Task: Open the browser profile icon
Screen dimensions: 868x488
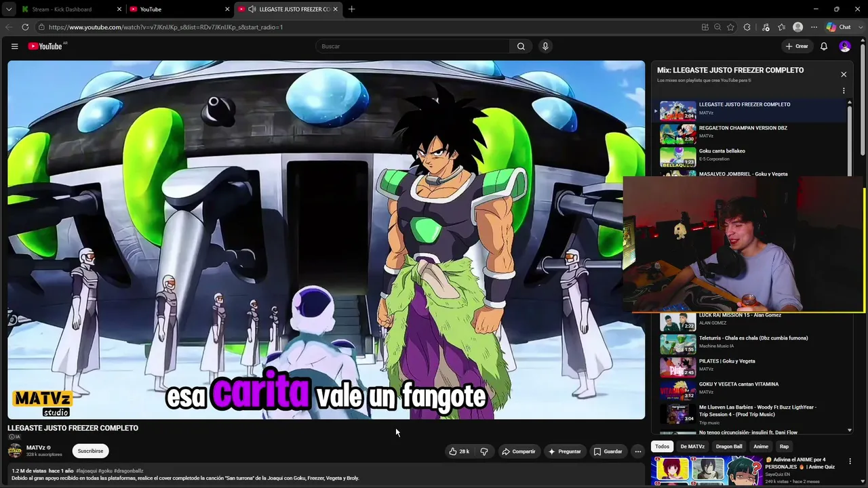Action: 797,27
